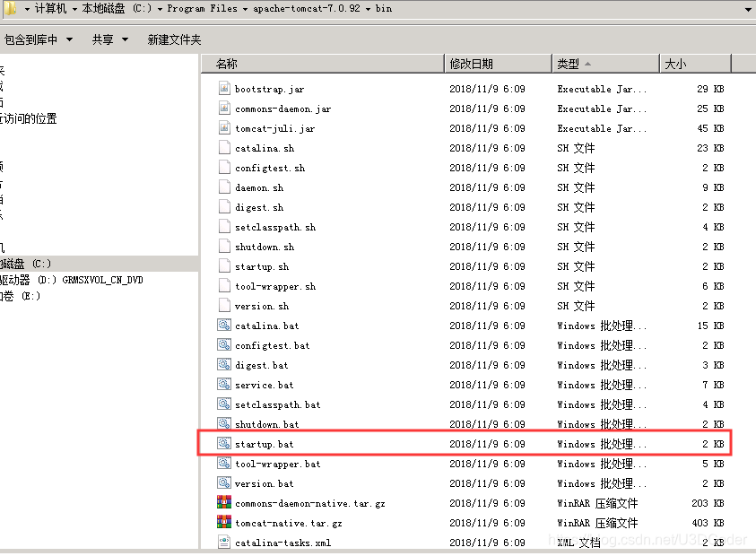Click the catalina.bat batch file icon
The height and width of the screenshot is (556, 756).
[224, 326]
